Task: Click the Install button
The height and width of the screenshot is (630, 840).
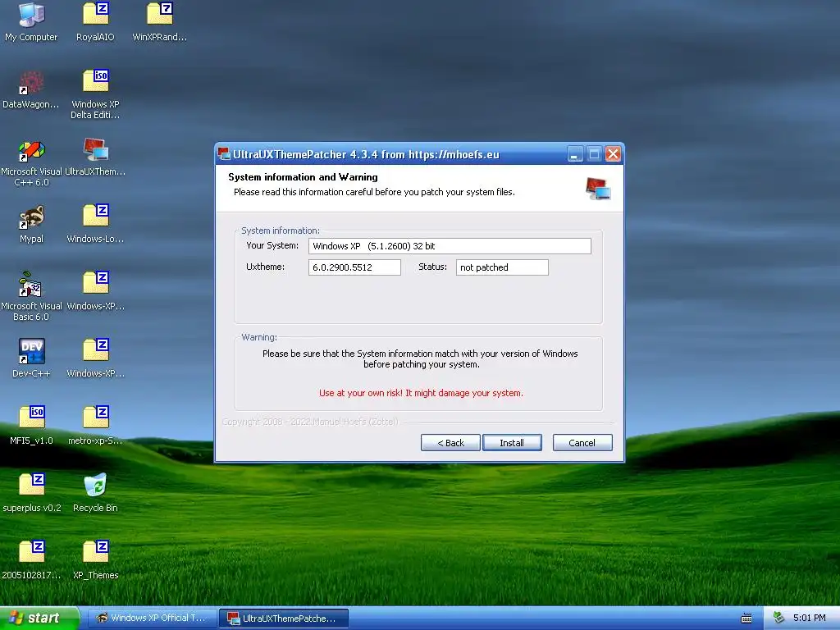Action: pos(512,442)
